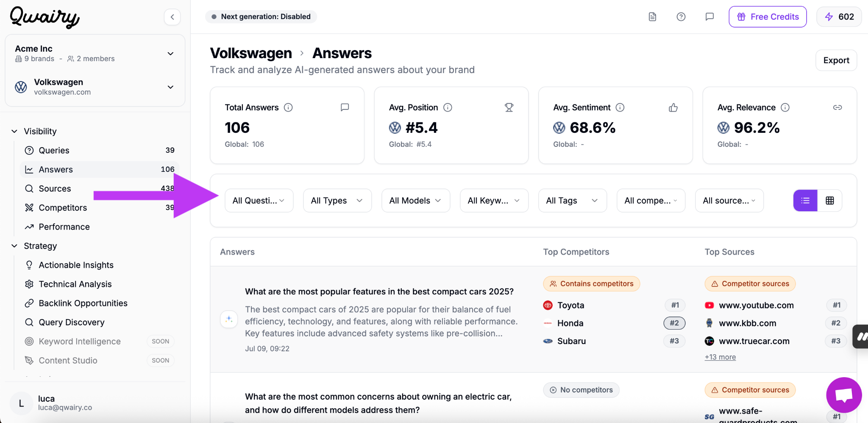
Task: Collapse the Strategy section
Action: tap(14, 246)
